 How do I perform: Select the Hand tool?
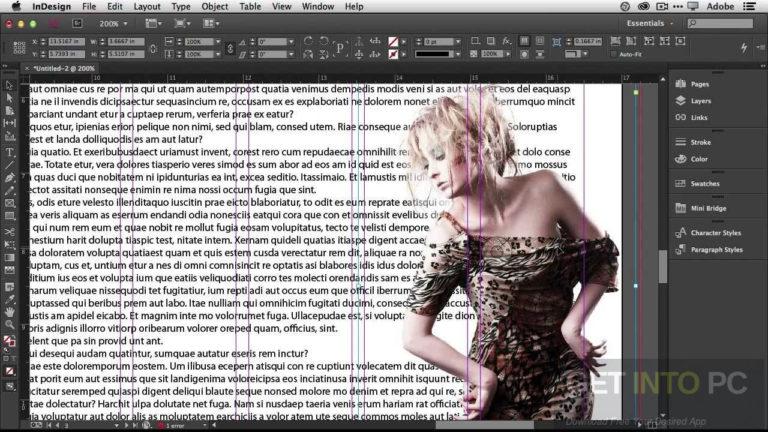[9, 312]
